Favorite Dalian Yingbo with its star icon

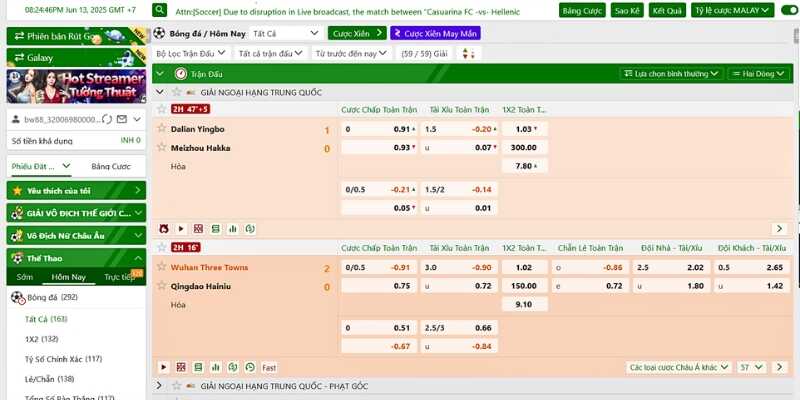163,129
